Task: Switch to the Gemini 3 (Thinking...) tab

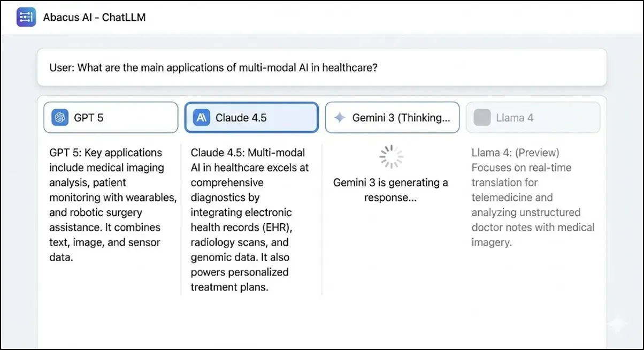Action: 392,117
